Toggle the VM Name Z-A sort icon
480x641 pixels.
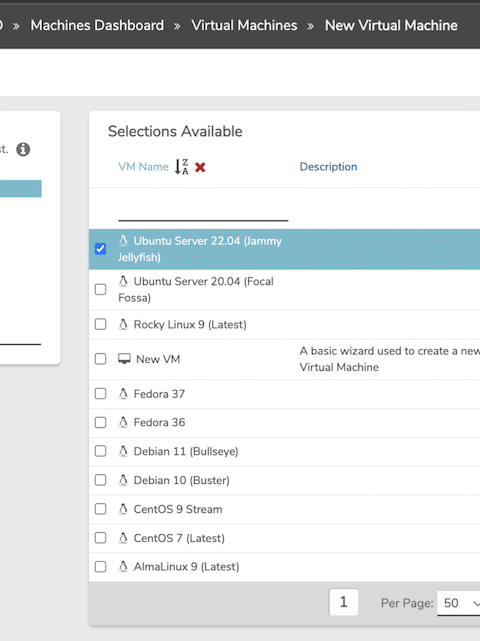coord(182,167)
